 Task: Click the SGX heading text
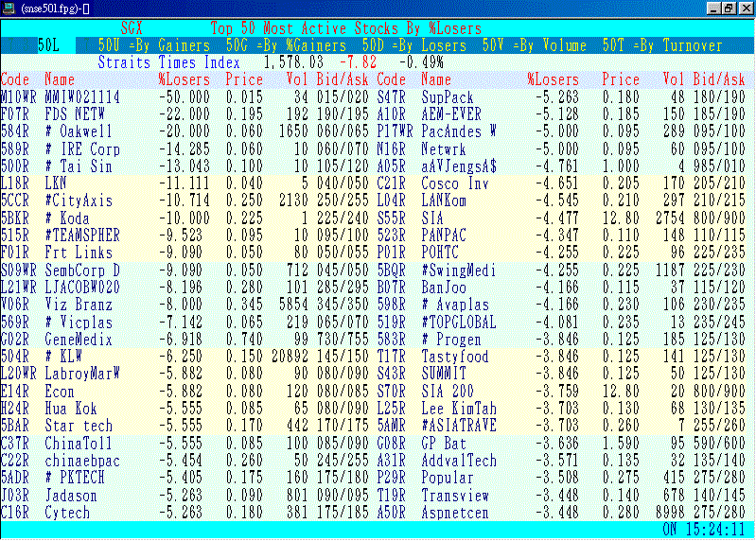tap(132, 28)
